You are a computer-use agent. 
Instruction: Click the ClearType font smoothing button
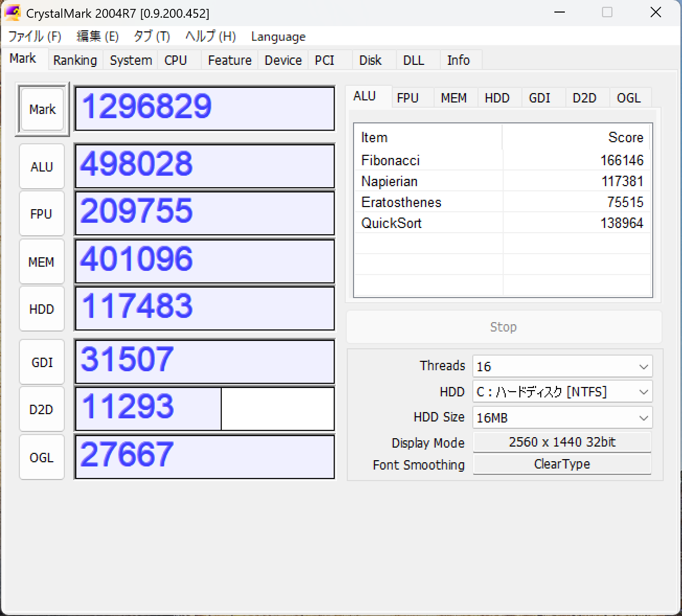pyautogui.click(x=562, y=464)
